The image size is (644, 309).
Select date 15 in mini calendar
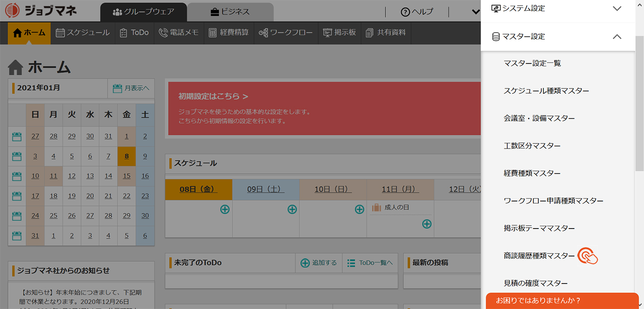tap(126, 176)
